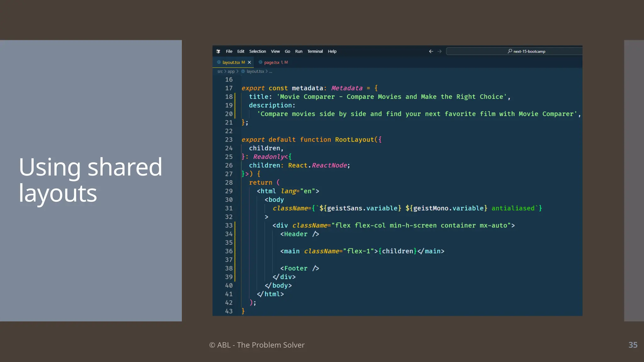Image resolution: width=644 pixels, height=362 pixels.
Task: Click the React icon on layout.tsx tab
Action: tap(219, 62)
